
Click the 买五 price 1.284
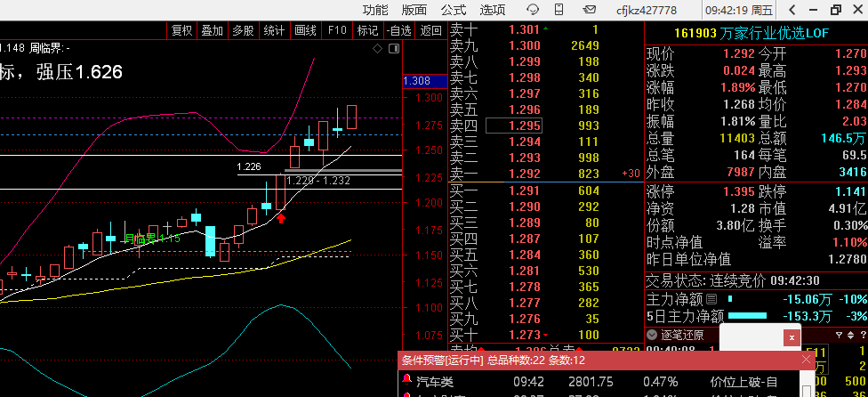click(524, 255)
